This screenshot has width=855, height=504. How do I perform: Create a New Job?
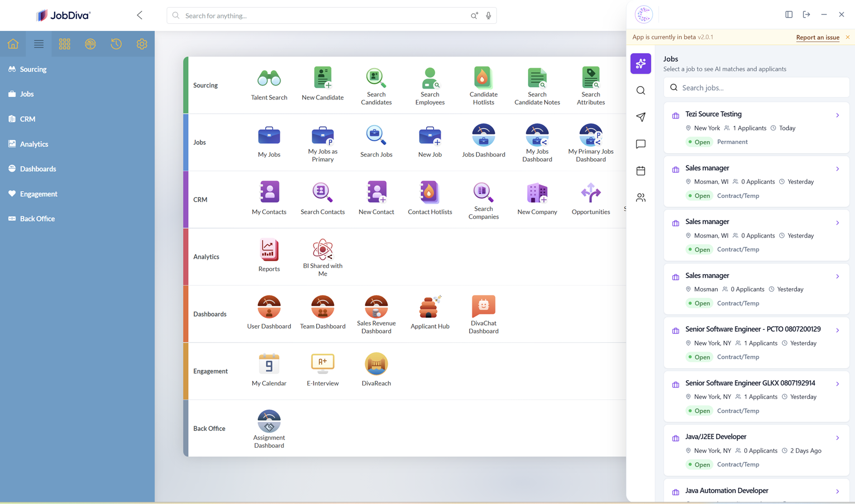[430, 136]
